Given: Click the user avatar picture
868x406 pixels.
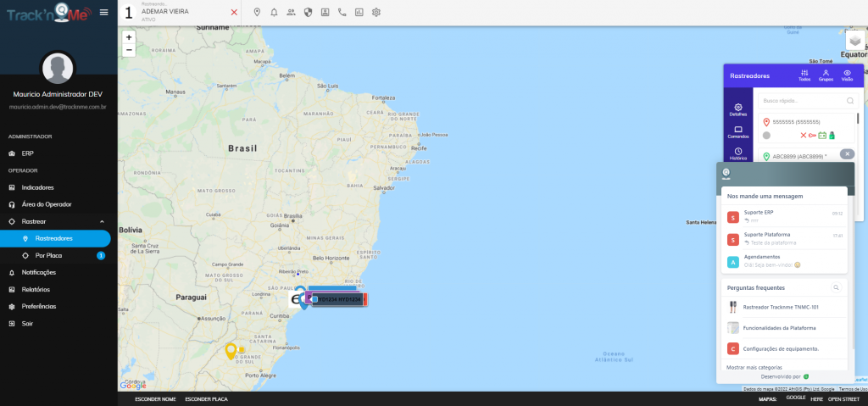Looking at the screenshot, I should 58,69.
